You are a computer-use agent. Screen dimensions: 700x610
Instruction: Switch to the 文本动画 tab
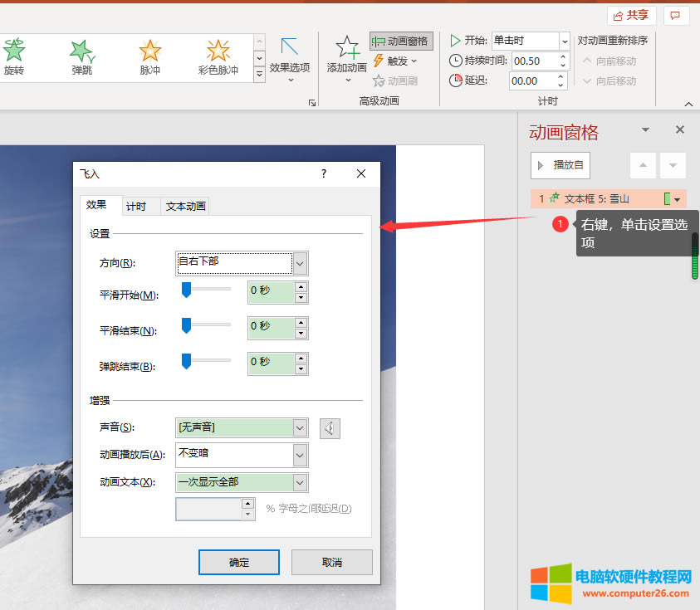tap(184, 206)
